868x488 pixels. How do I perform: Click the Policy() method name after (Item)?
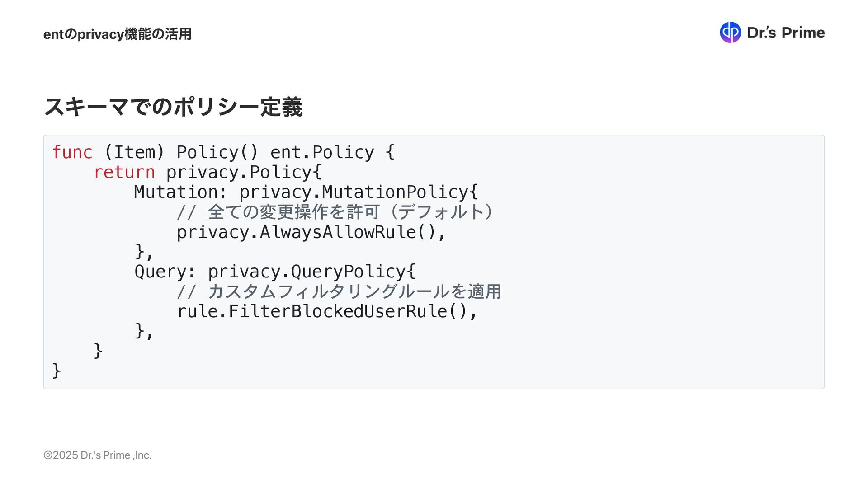[217, 152]
